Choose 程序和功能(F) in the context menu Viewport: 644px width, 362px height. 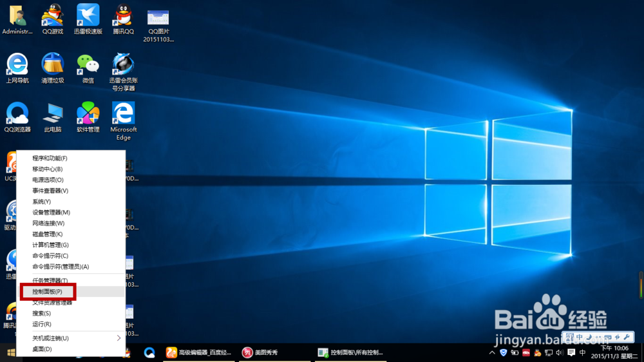71,158
